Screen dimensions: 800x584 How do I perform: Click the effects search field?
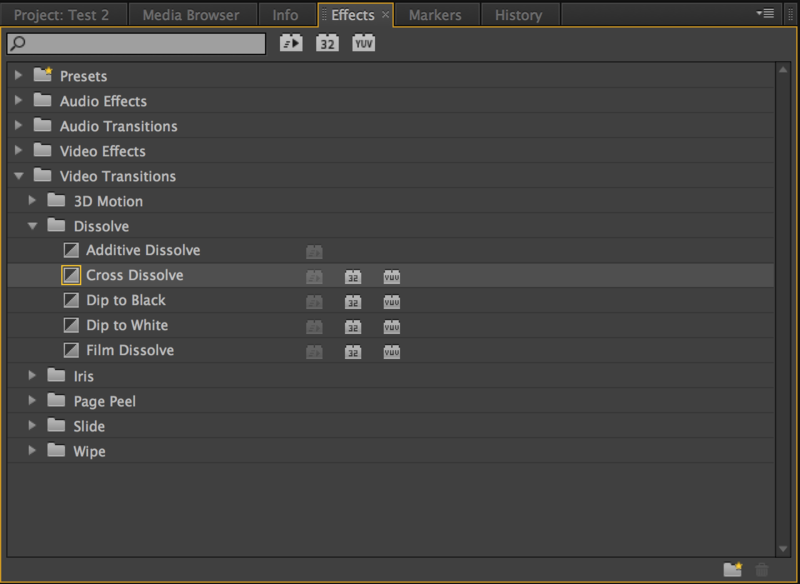point(137,43)
